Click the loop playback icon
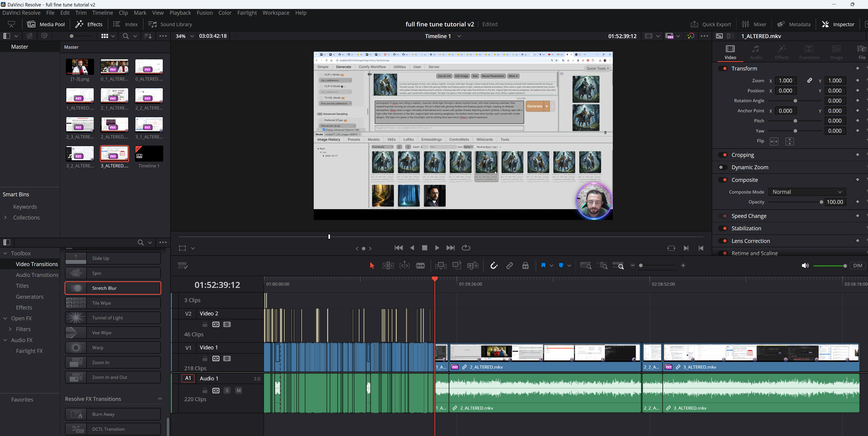 (466, 248)
